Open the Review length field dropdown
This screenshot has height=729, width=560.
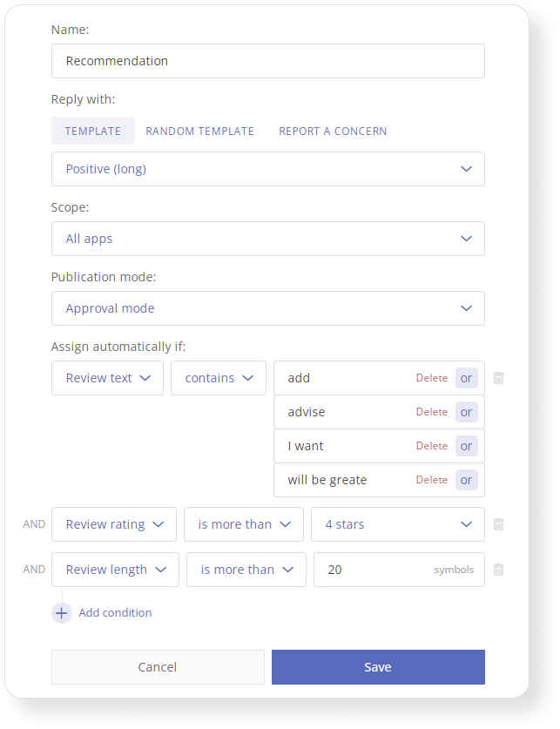(115, 570)
